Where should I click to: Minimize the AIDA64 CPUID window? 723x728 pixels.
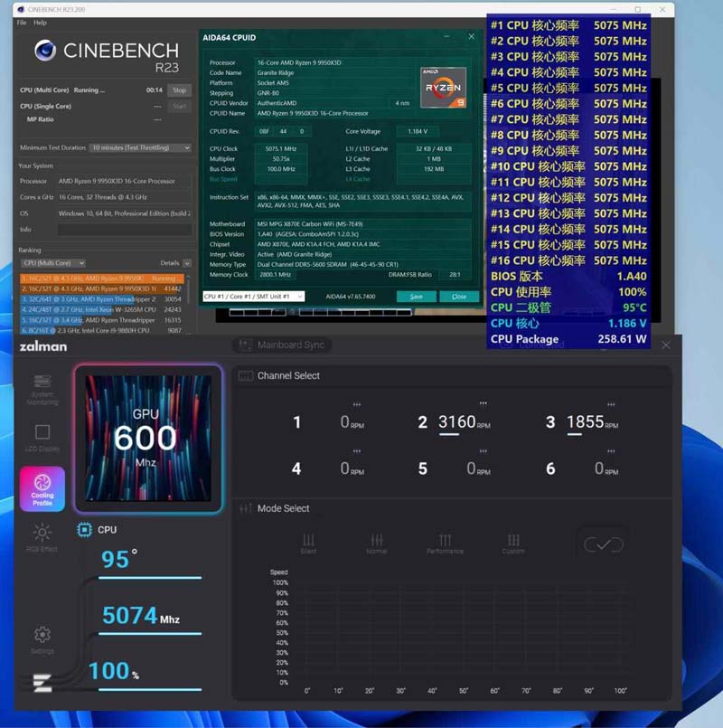pos(446,37)
